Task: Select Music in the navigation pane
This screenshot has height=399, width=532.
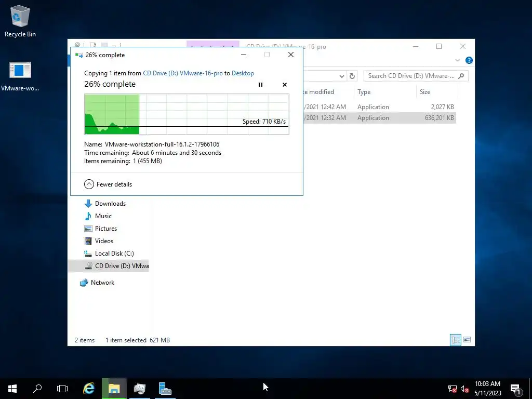Action: 103,216
